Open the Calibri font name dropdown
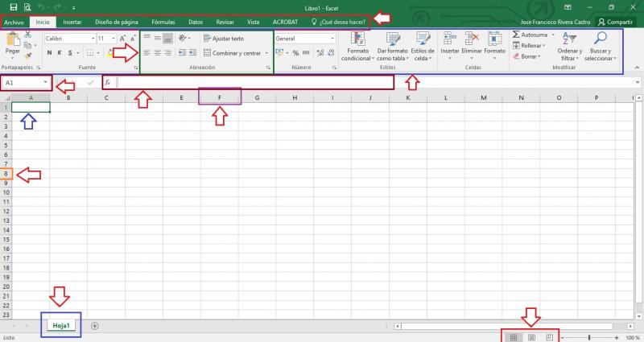This screenshot has height=342, width=644. click(91, 38)
